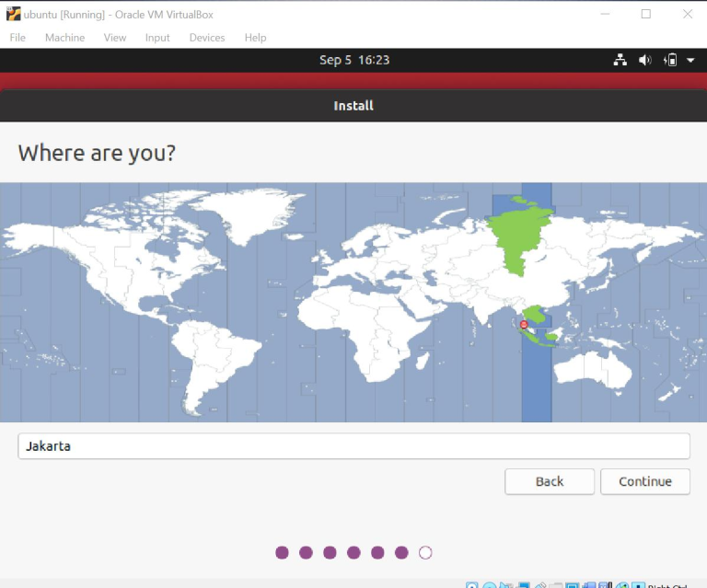The width and height of the screenshot is (707, 588).
Task: Open the Input menu
Action: tap(157, 38)
